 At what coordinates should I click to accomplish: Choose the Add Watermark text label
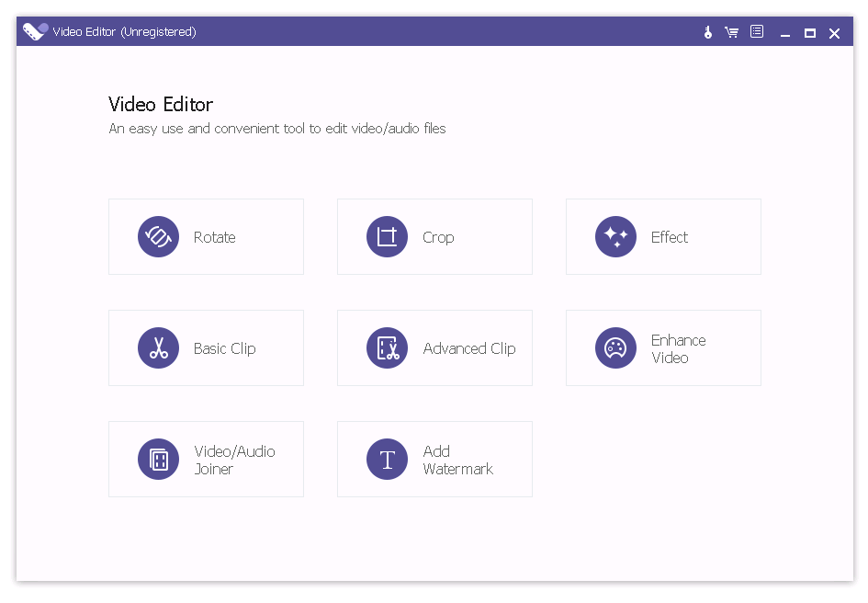tap(457, 460)
